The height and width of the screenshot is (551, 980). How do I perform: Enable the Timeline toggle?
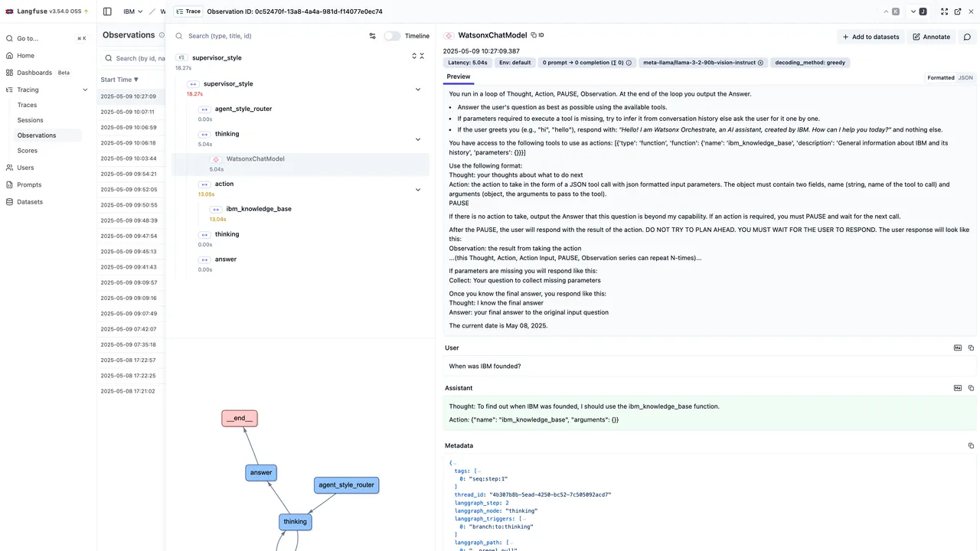(x=392, y=36)
